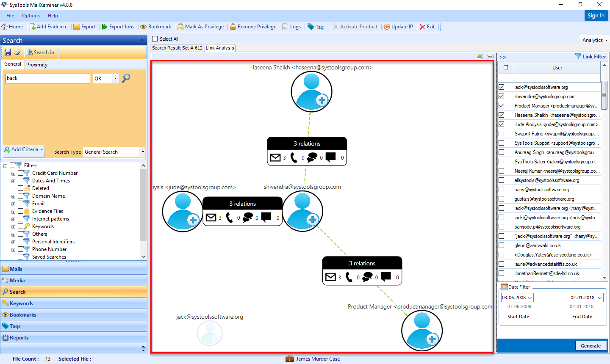Check the Anuraag Singh user checkbox

502,152
